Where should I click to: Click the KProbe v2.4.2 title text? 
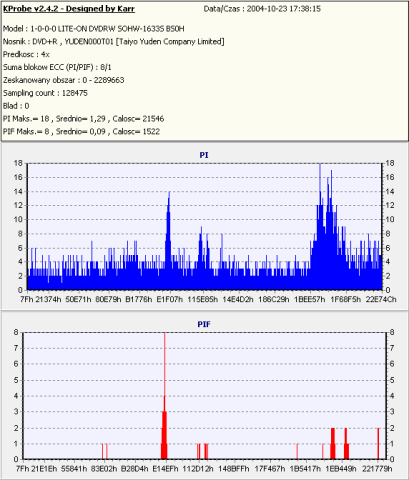coord(69,9)
